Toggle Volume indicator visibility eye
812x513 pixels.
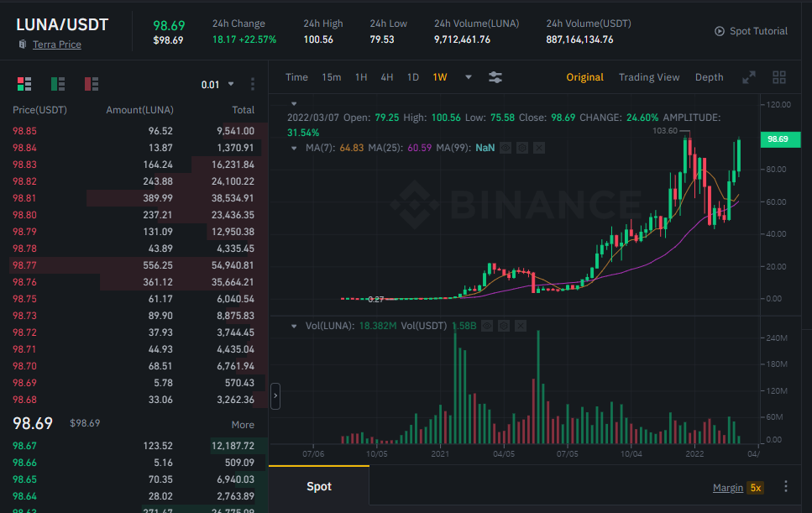click(487, 326)
